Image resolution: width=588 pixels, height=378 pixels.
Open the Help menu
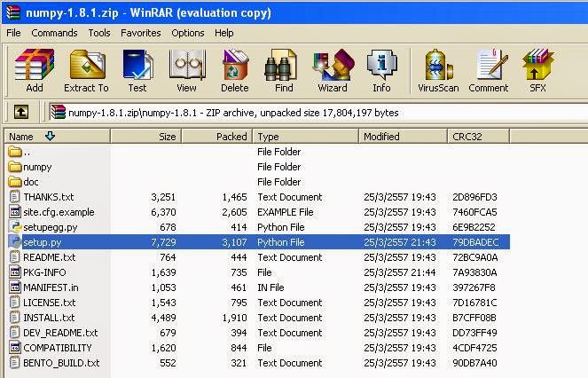223,33
